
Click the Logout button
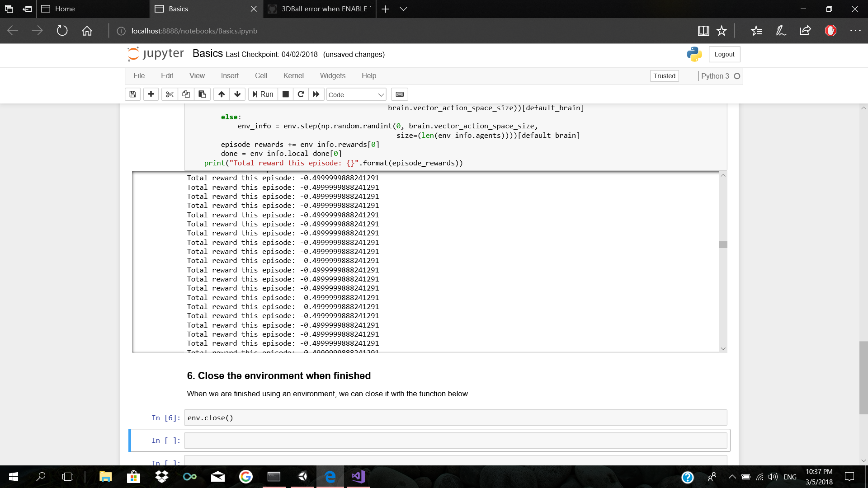(x=724, y=54)
